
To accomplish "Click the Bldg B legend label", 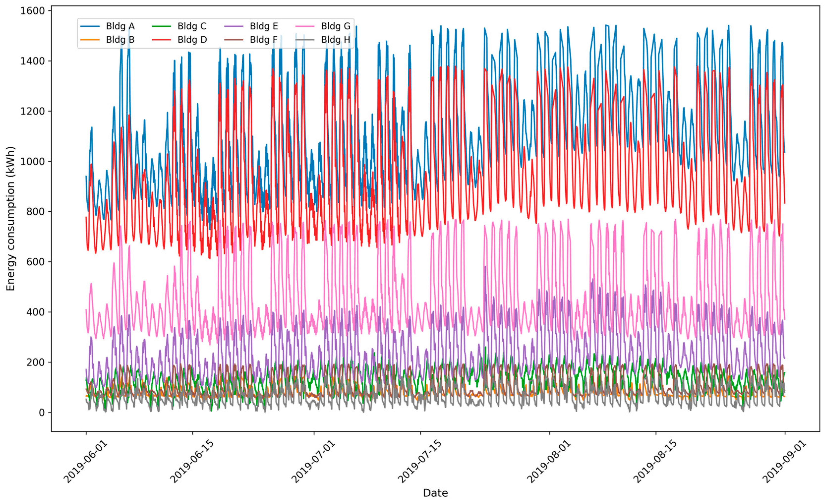I will (120, 40).
